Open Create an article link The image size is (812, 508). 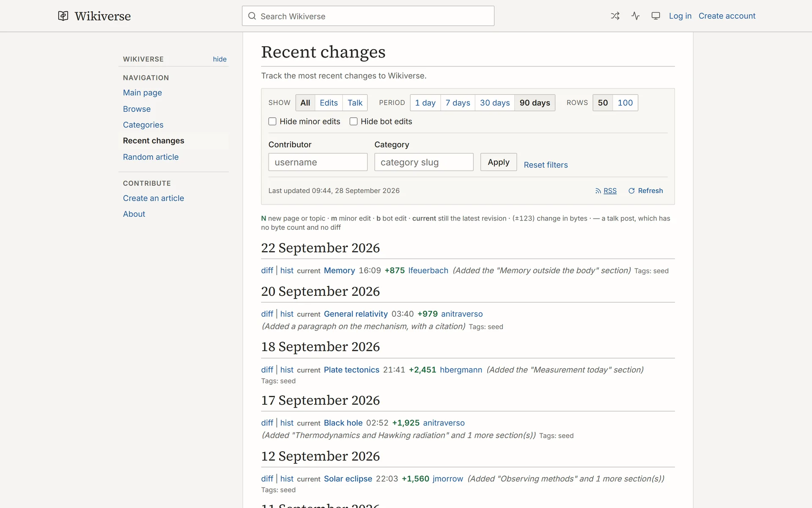click(x=154, y=198)
